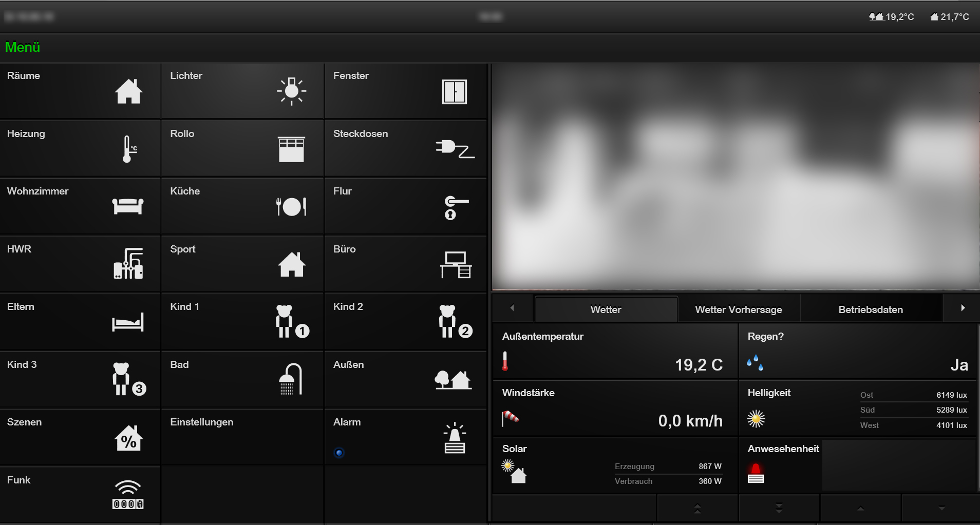Open the Alarm siren icon
980x525 pixels.
click(455, 438)
